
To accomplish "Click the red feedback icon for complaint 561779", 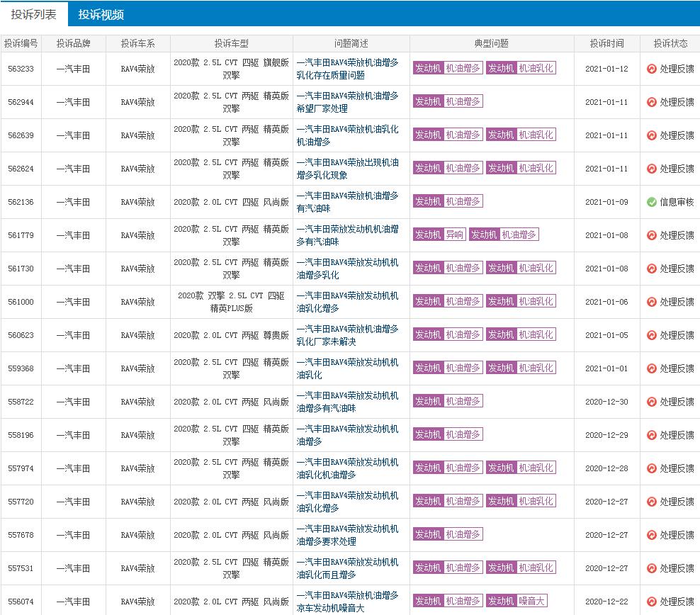I will click(651, 235).
